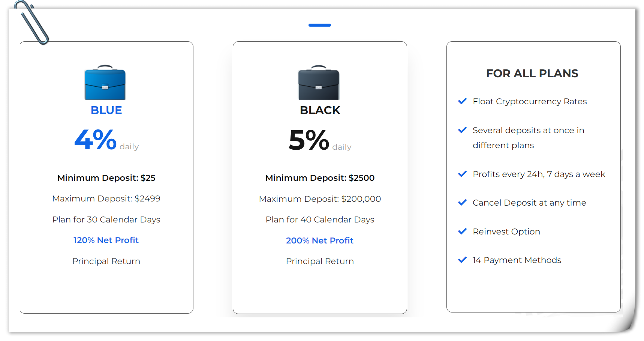Select the BLACK plan title

[x=320, y=110]
